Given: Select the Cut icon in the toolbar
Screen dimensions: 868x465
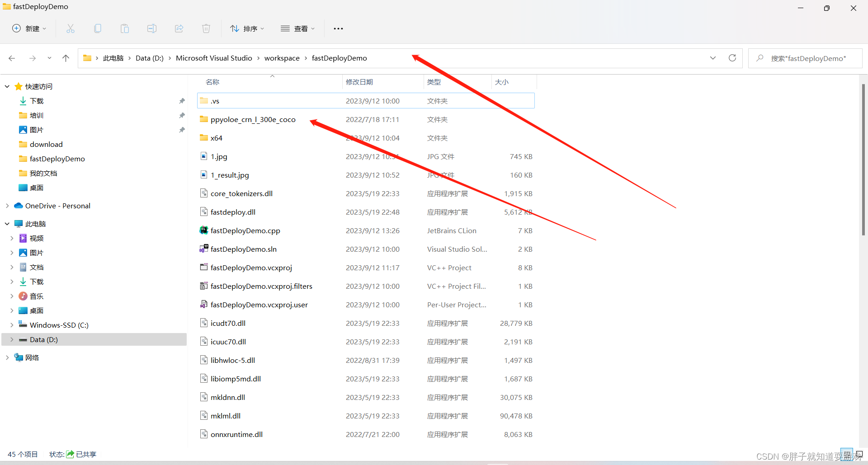Looking at the screenshot, I should [71, 28].
